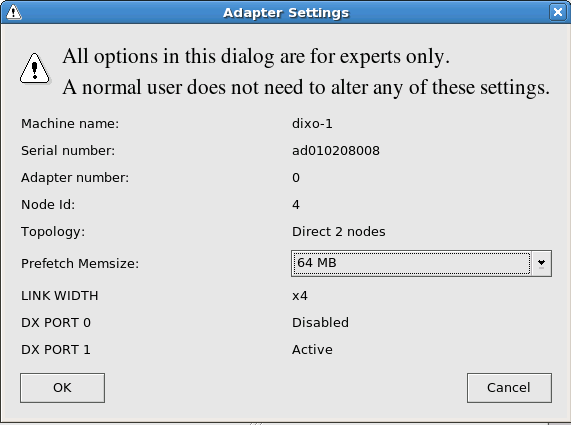Click the Adapter Settings title text
Image resolution: width=571 pixels, height=425 pixels.
(x=286, y=13)
